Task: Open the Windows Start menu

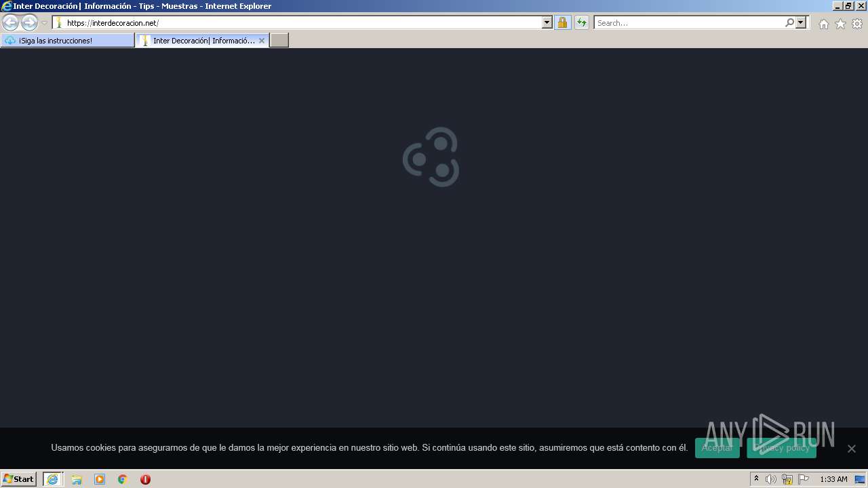Action: coord(19,479)
